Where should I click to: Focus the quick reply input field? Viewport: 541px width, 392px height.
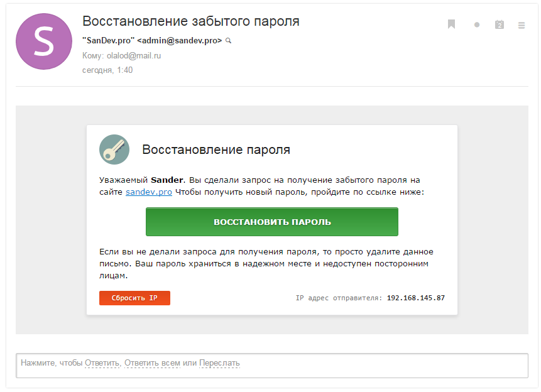coord(377,366)
